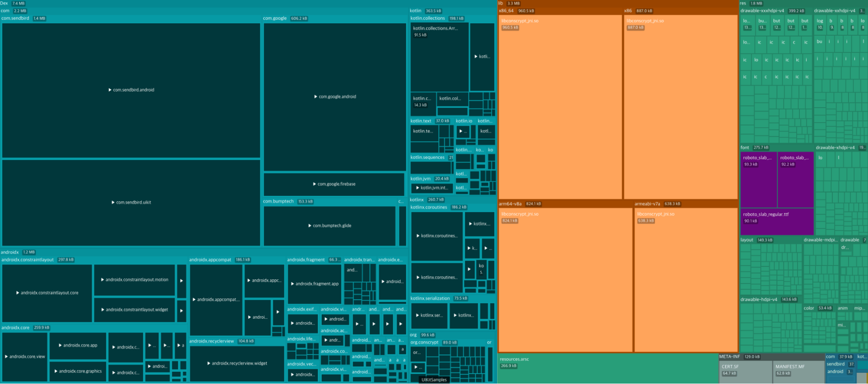
Task: Select the 887.0 kB libconscrypt_jni.so block
Action: 681,107
